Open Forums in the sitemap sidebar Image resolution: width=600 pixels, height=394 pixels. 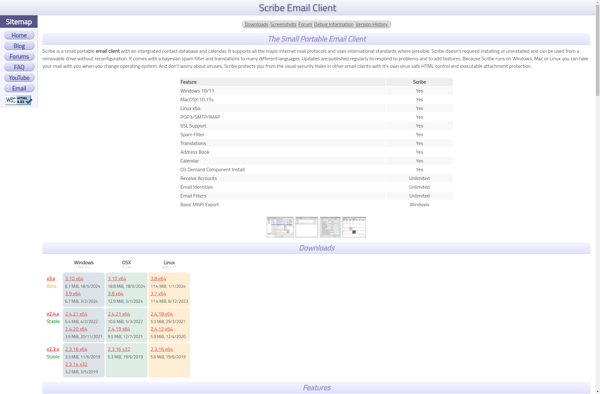tap(19, 57)
